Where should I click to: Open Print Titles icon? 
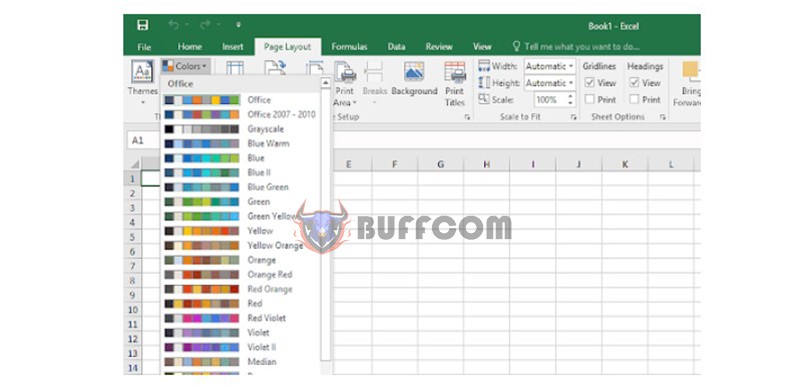click(455, 72)
